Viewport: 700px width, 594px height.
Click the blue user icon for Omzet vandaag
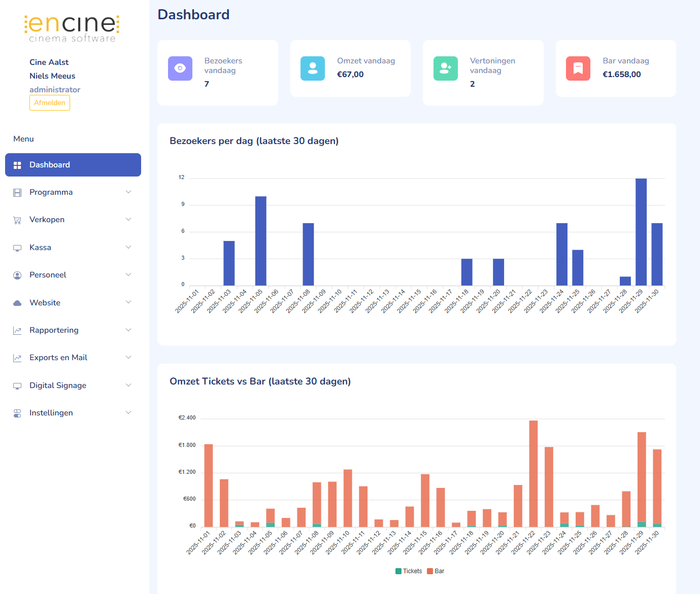click(313, 68)
